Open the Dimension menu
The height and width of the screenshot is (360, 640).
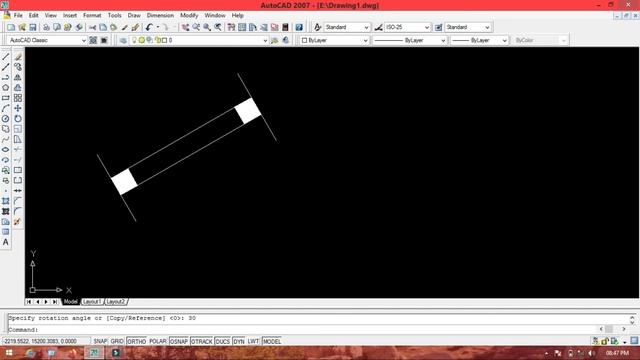[x=160, y=15]
